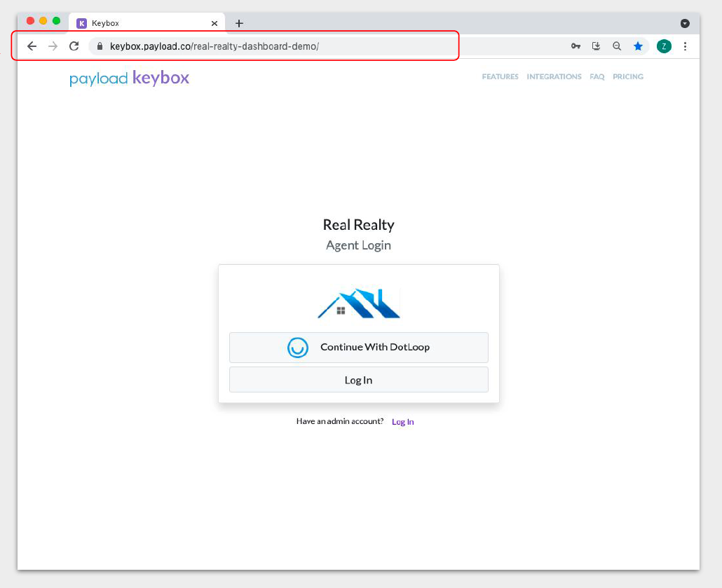
Task: Click inside the address bar URL field
Action: (210, 46)
